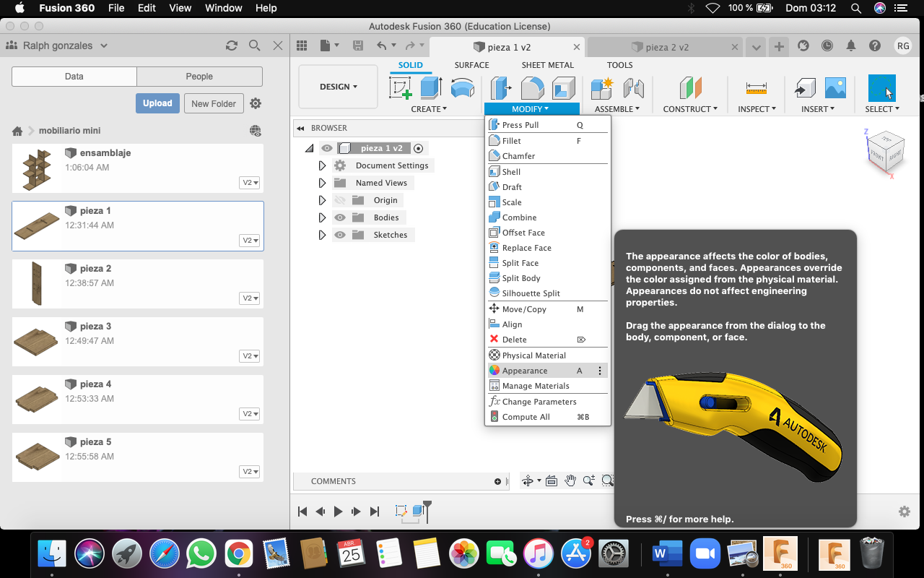Close the data panel with the X
This screenshot has width=924, height=578.
click(278, 46)
